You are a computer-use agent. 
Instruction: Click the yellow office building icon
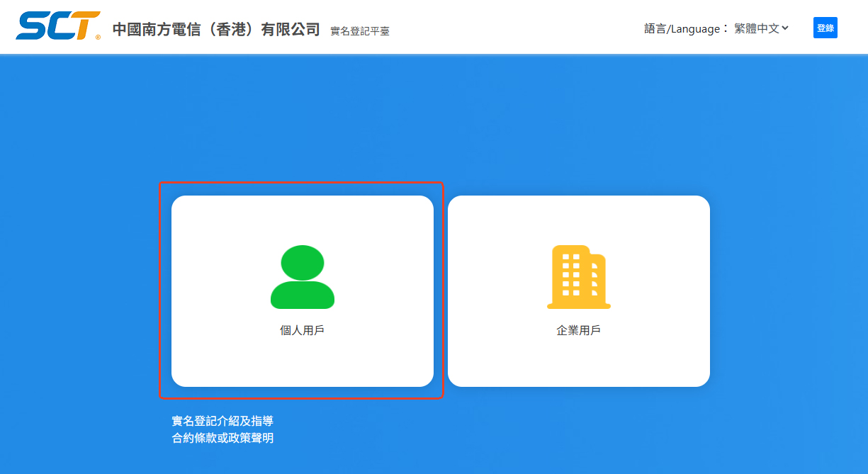tap(578, 278)
